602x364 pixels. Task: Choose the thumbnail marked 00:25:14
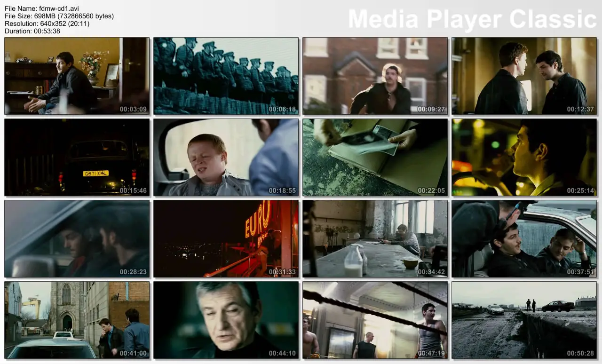(524, 157)
